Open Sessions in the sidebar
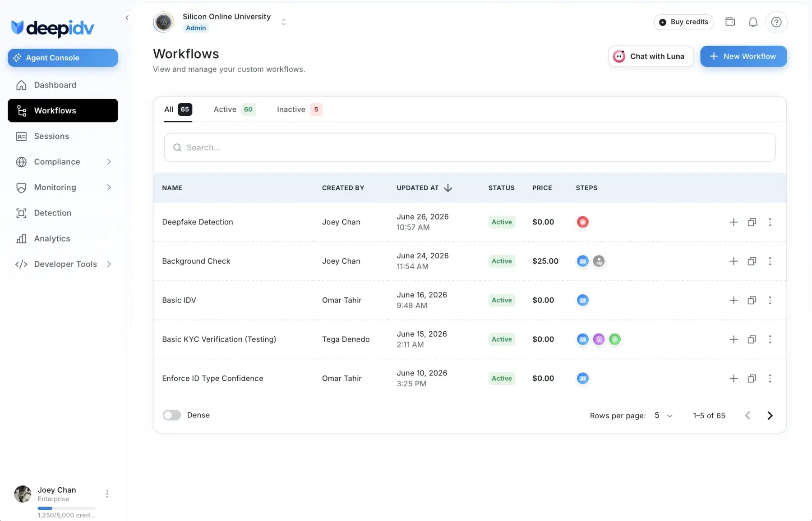This screenshot has height=521, width=812. click(x=63, y=136)
